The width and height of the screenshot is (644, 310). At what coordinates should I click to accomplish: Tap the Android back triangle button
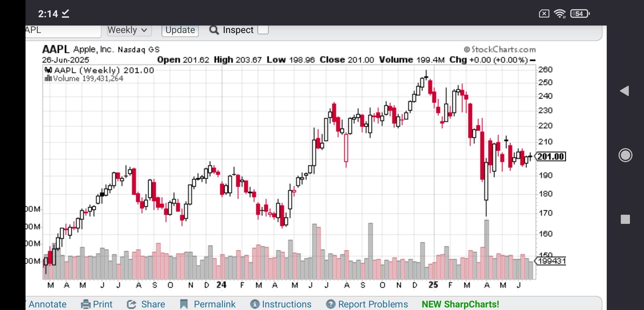pos(625,91)
